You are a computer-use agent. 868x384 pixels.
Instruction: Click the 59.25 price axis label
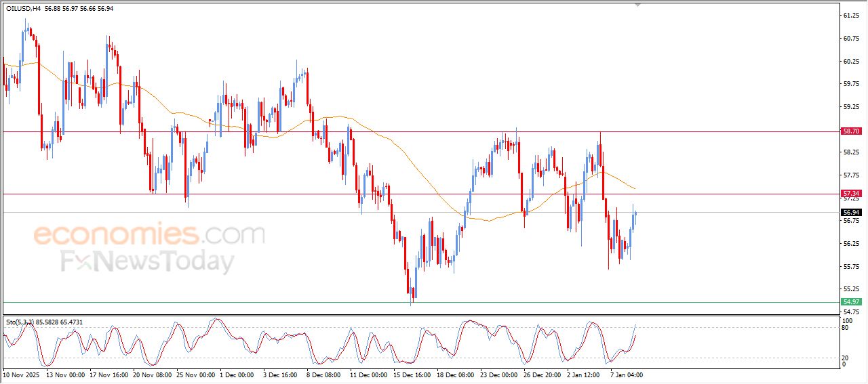pyautogui.click(x=850, y=107)
